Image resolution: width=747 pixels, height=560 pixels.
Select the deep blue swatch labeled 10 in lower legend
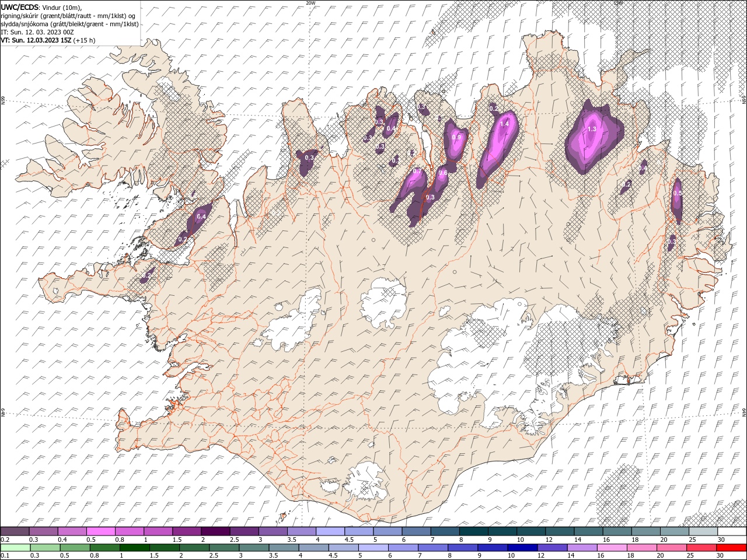click(522, 548)
